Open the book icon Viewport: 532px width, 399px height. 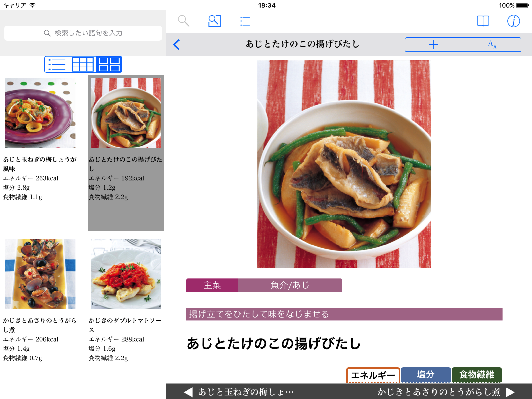[483, 21]
